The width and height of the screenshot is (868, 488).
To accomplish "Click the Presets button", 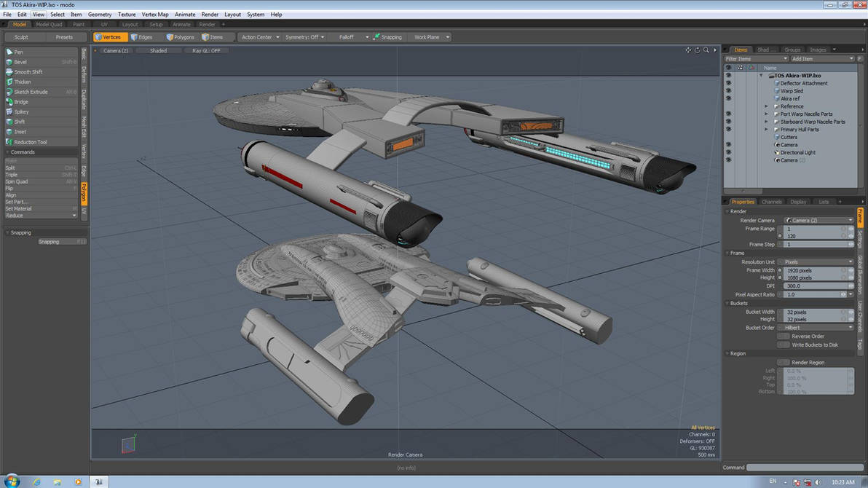I will (63, 37).
